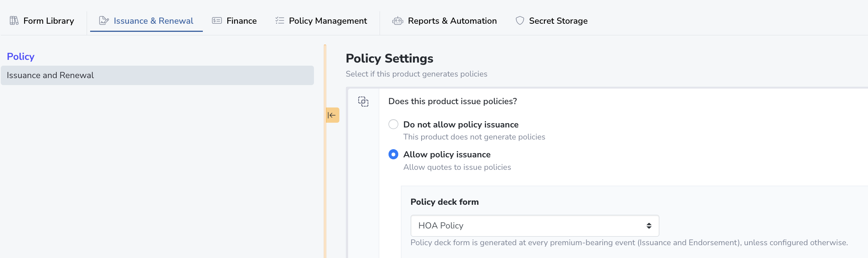Click the Form Library books icon
This screenshot has width=868, height=258.
click(x=14, y=21)
